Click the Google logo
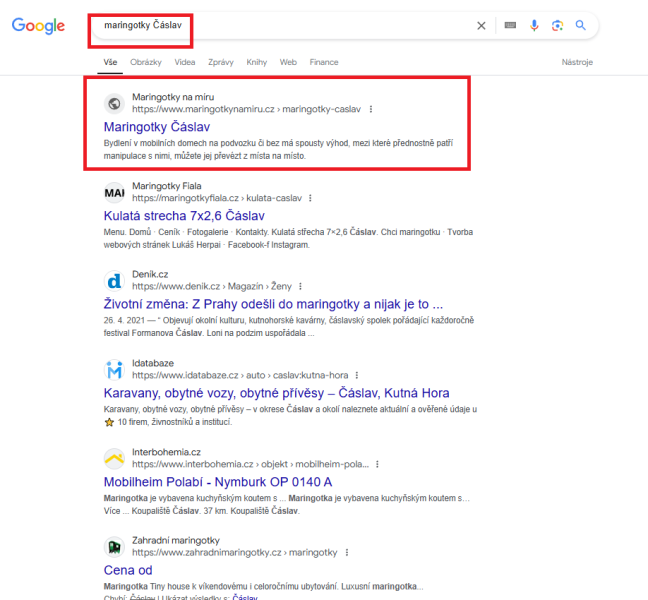The width and height of the screenshot is (648, 600). [38, 26]
